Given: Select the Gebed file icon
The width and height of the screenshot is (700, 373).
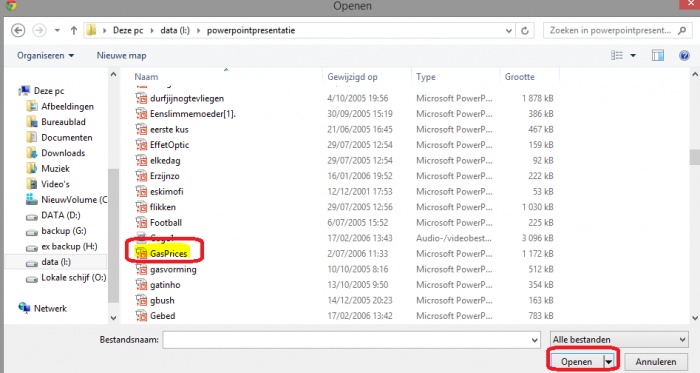Looking at the screenshot, I should [x=142, y=316].
